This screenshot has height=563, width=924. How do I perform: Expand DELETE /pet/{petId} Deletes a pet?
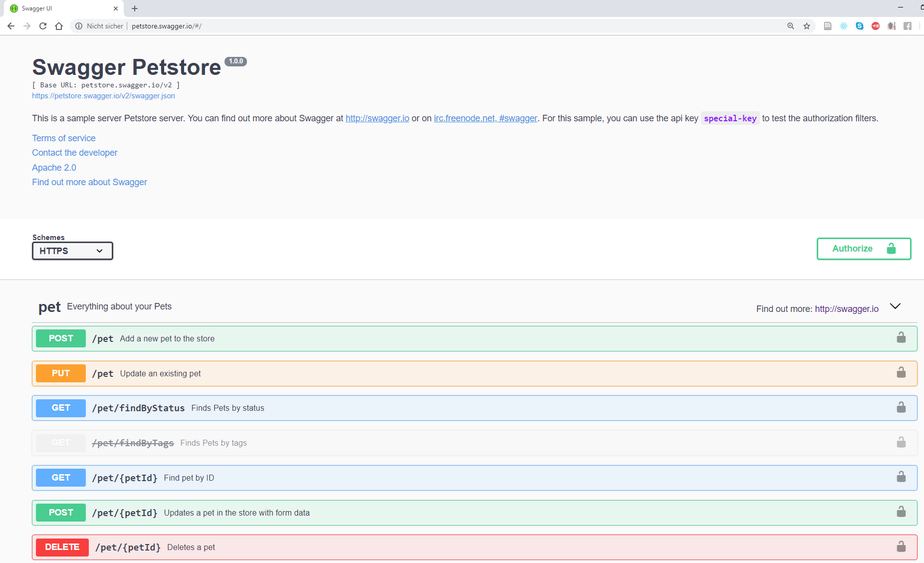[x=474, y=547]
